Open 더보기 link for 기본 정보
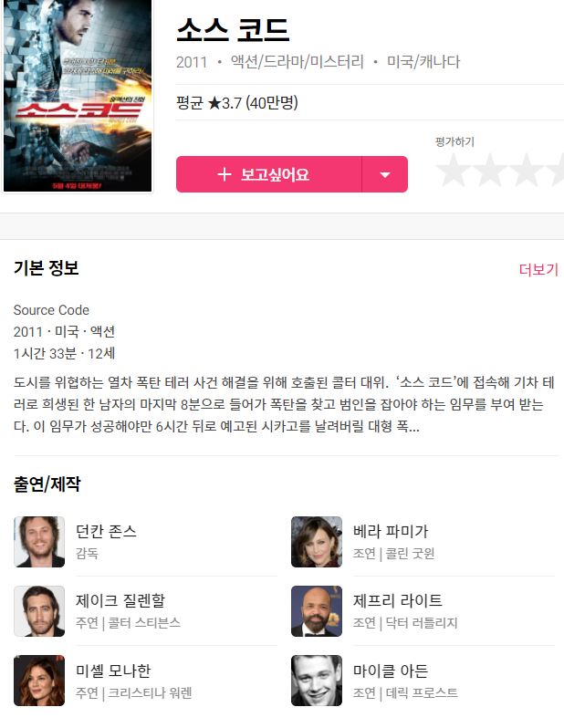The image size is (564, 728). click(x=538, y=269)
